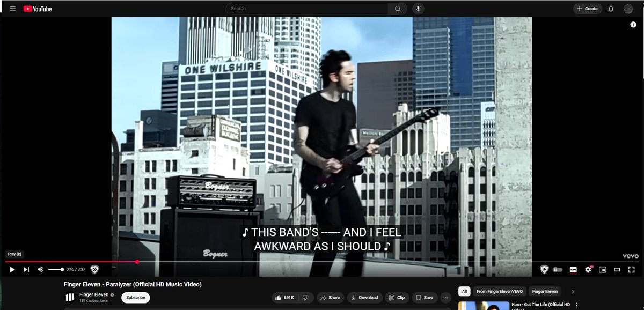Screen dimensions: 644x310
Task: Open the hamburger guide menu
Action: coord(13,9)
